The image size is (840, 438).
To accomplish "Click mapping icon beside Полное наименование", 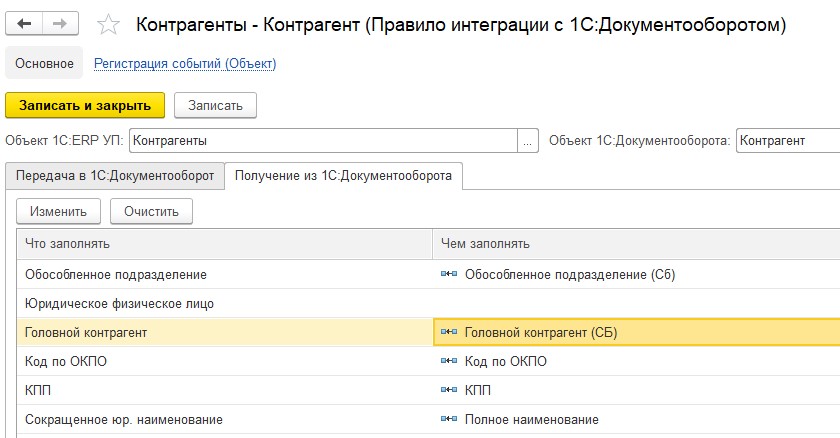I will (449, 419).
